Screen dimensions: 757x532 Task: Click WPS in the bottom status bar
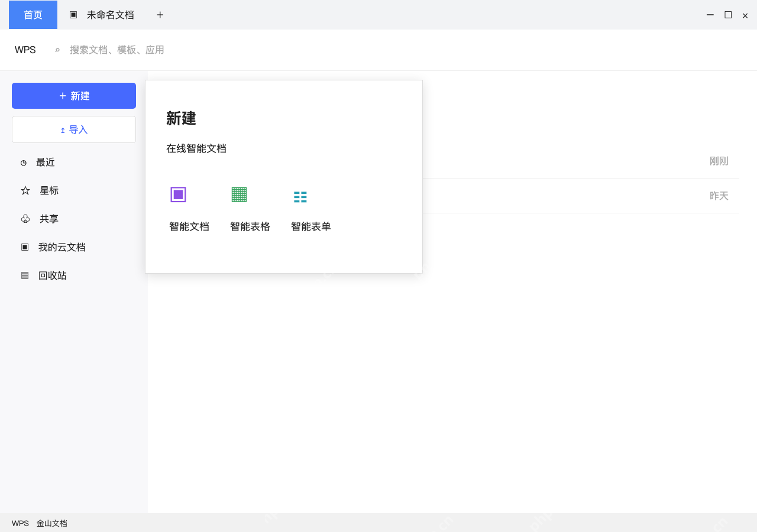[20, 523]
